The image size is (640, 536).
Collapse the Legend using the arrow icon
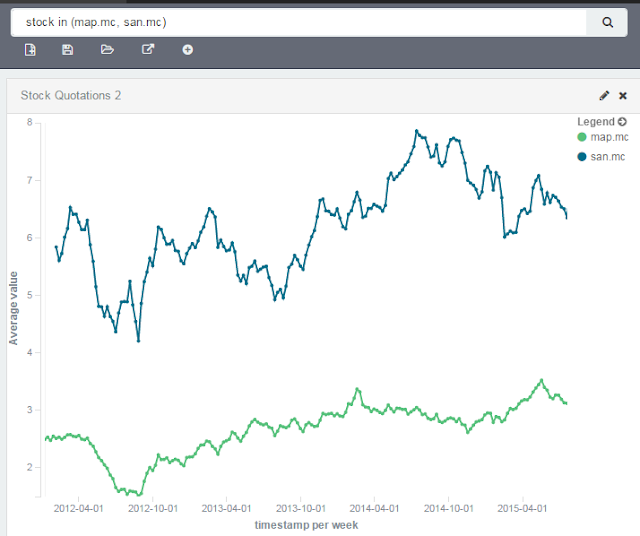622,122
